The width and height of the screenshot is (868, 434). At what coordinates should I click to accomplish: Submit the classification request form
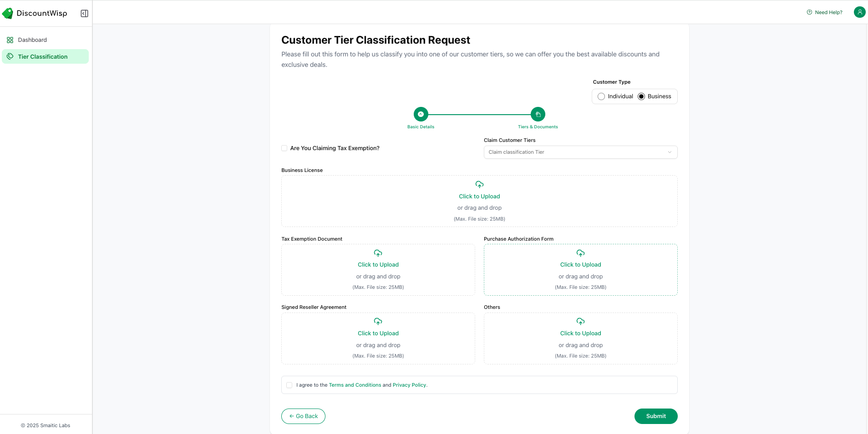(x=655, y=416)
